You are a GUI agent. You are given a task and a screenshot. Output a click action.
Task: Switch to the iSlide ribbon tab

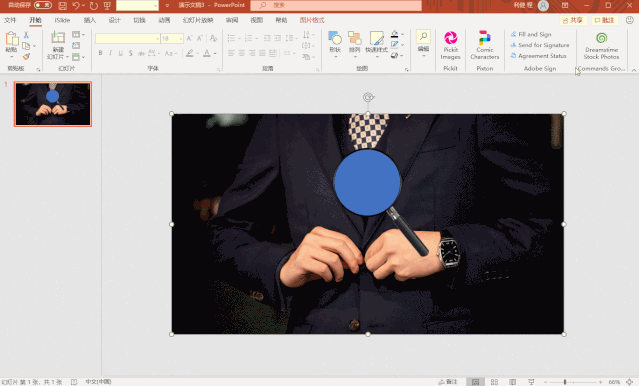click(x=62, y=20)
